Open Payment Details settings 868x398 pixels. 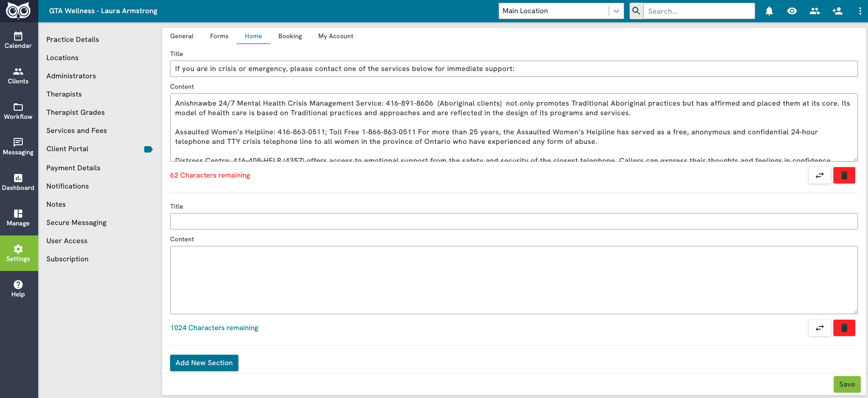pos(73,168)
